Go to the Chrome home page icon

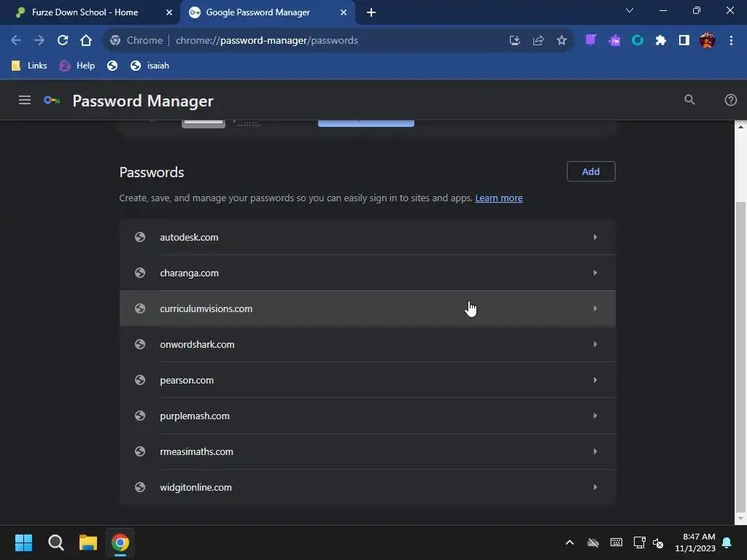click(x=86, y=41)
